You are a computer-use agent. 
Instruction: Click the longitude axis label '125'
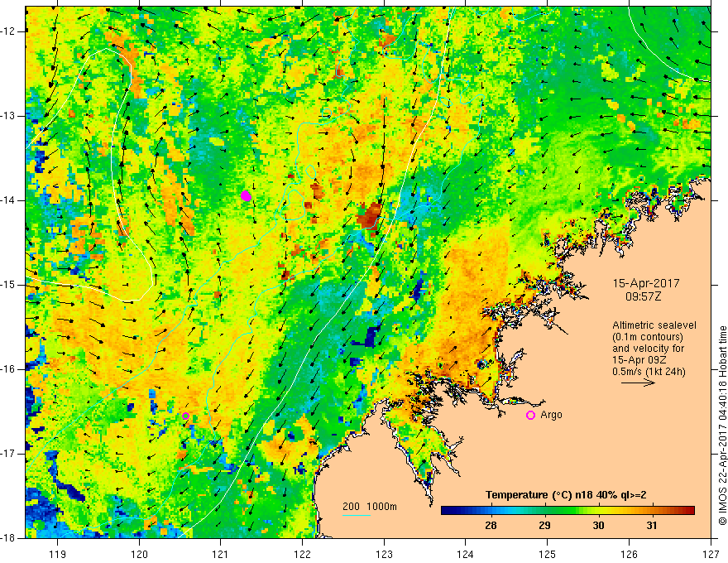548,554
